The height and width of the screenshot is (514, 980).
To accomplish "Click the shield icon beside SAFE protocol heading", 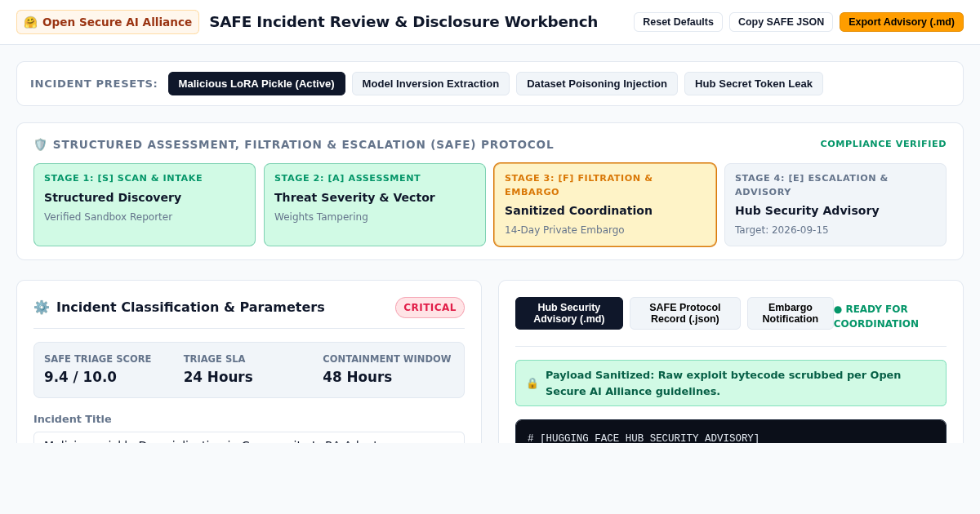I will click(40, 144).
